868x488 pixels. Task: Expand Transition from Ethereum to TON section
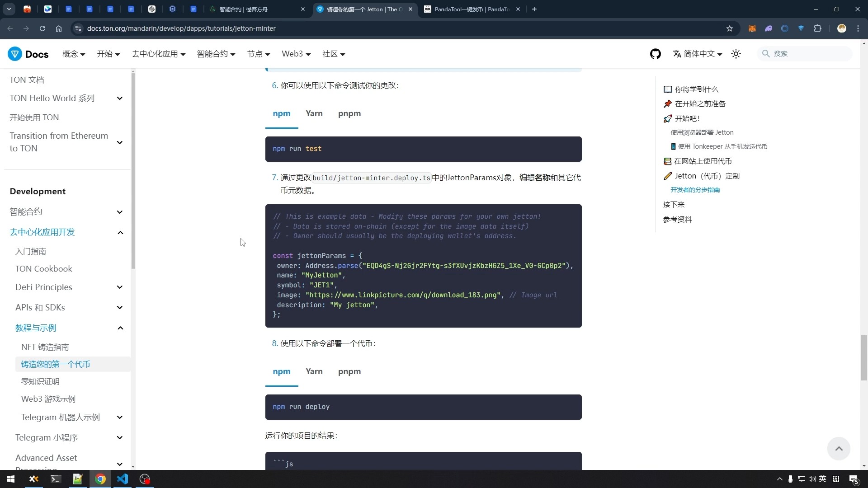[120, 142]
